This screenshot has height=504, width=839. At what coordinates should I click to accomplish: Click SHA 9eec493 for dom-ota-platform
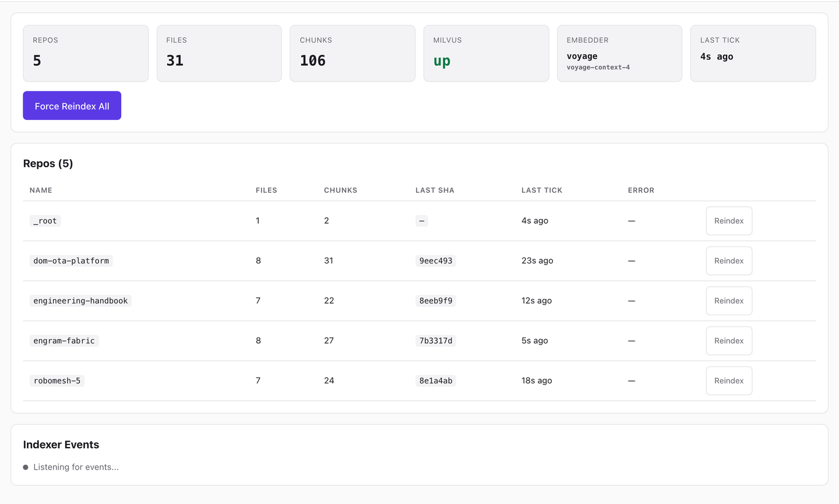pyautogui.click(x=436, y=261)
